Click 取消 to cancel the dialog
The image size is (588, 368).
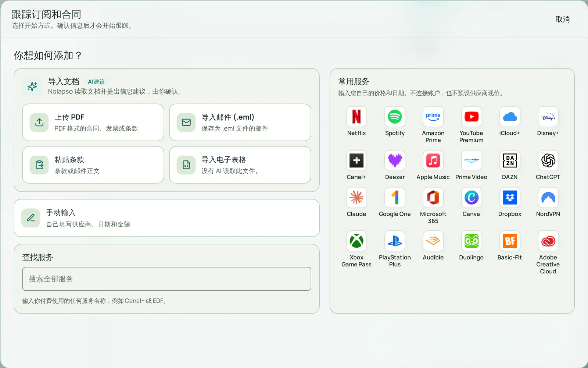point(563,20)
